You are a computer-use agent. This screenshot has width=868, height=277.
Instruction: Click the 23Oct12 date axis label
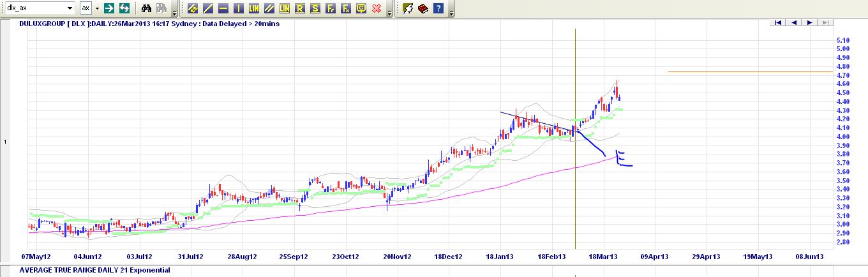(x=345, y=257)
